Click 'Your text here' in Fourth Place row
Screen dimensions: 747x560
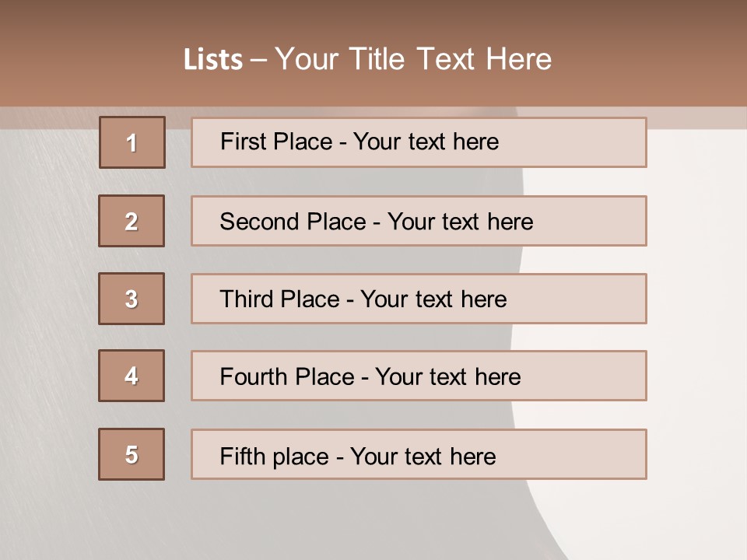pos(447,377)
